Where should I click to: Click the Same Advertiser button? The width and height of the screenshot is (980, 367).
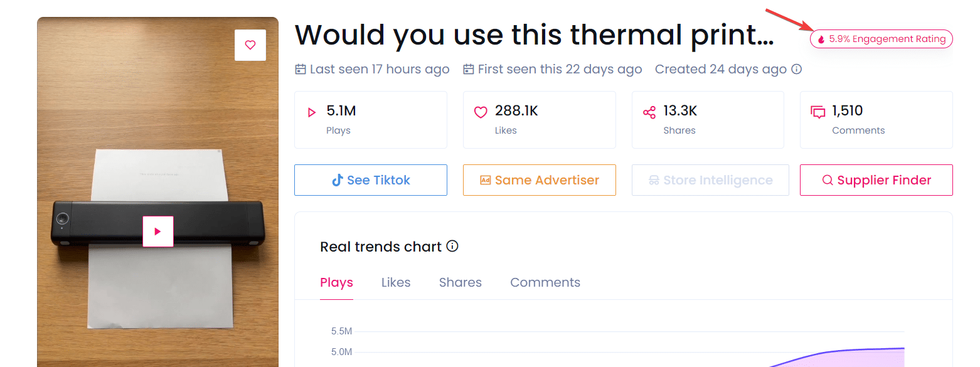pyautogui.click(x=539, y=180)
